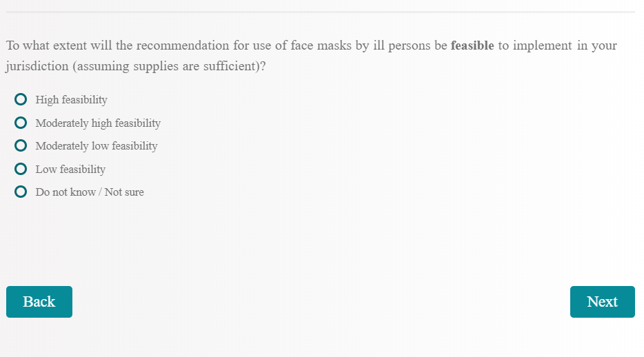644x357 pixels.
Task: Click the parenthetical 'assuming supplies are sufficient' text
Action: [x=166, y=68]
